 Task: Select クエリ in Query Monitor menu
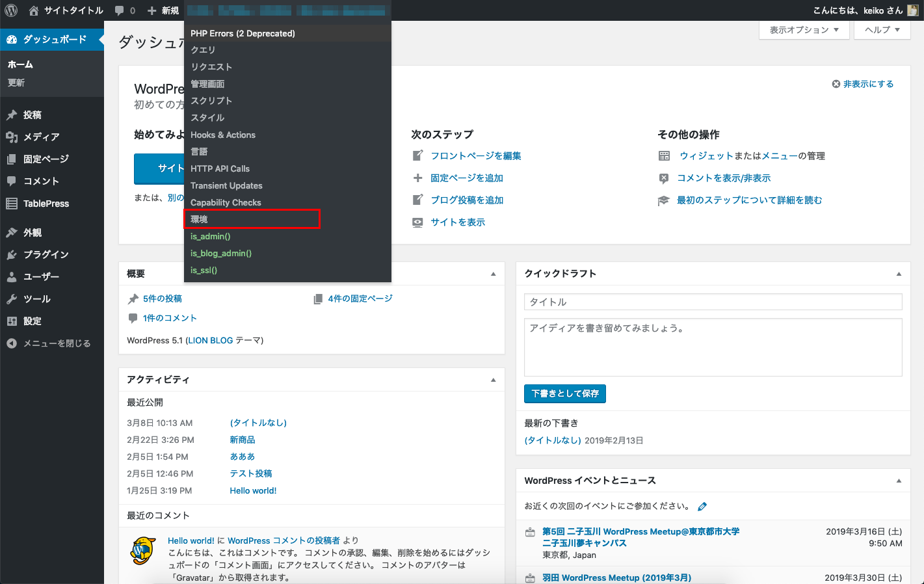287,50
